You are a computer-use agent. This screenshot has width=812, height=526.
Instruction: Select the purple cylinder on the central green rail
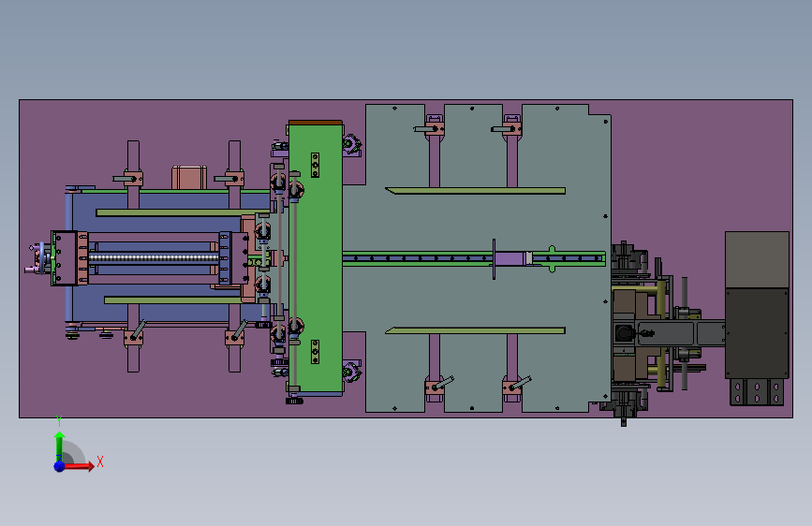click(x=510, y=258)
